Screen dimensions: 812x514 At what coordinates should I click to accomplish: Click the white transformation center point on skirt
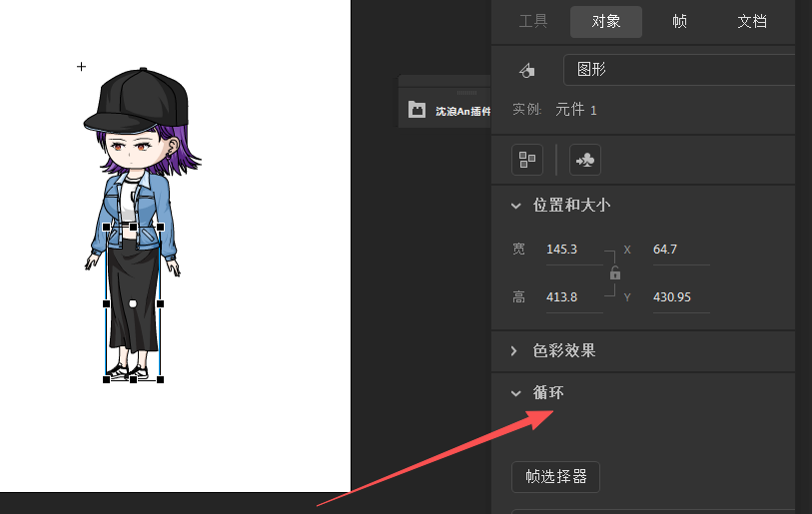pos(133,302)
